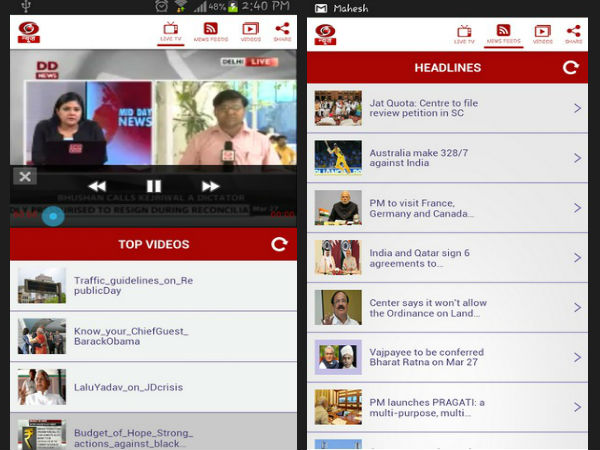This screenshot has width=600, height=450.
Task: Open PM launches PRAGATI headline
Action: point(447,408)
